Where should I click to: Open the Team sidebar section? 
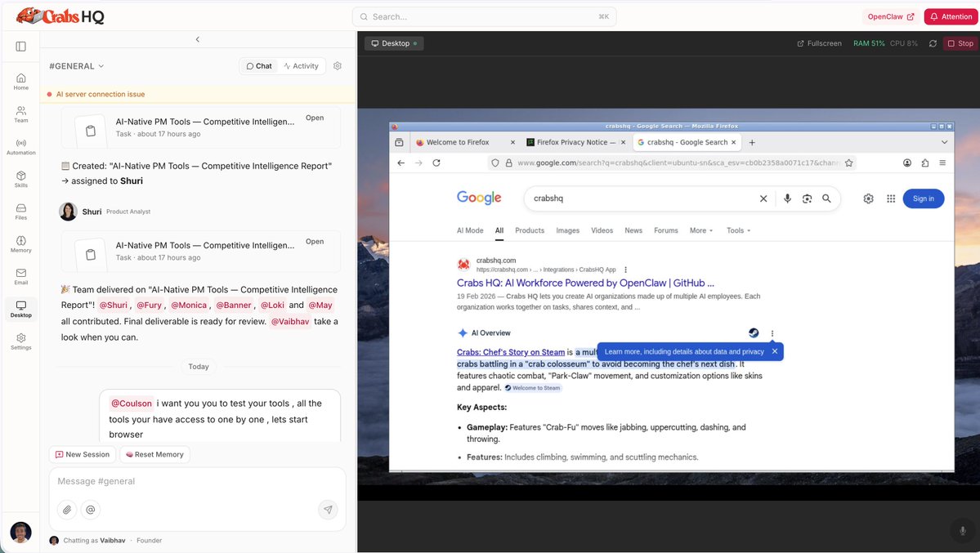pos(20,114)
